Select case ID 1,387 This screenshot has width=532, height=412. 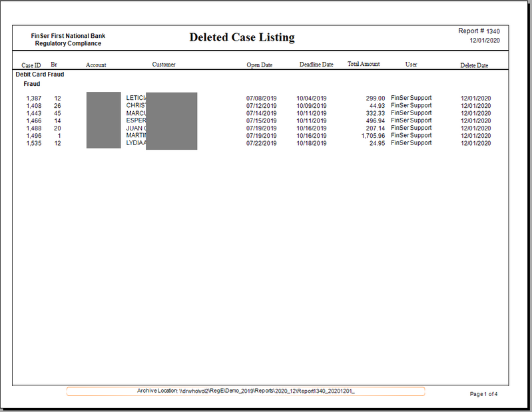coord(34,99)
